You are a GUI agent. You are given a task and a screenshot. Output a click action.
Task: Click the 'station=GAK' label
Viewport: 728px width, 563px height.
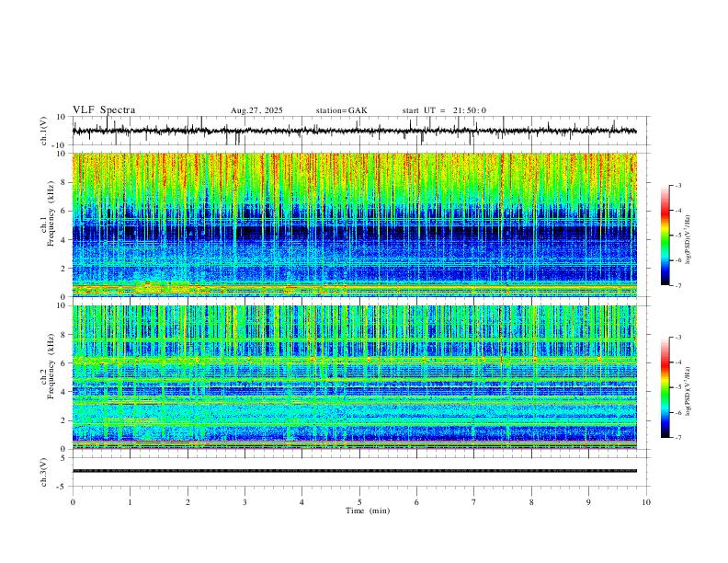(342, 110)
